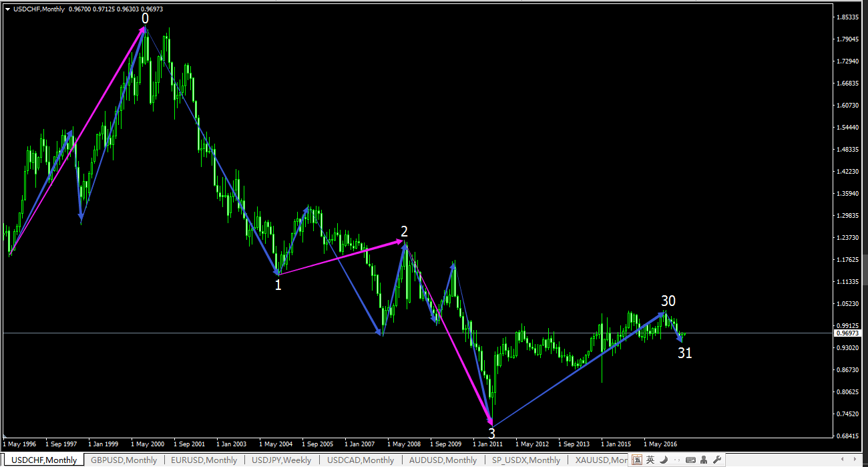The width and height of the screenshot is (868, 467).
Task: Switch to the EURUSD,Monthly tab
Action: tap(204, 460)
